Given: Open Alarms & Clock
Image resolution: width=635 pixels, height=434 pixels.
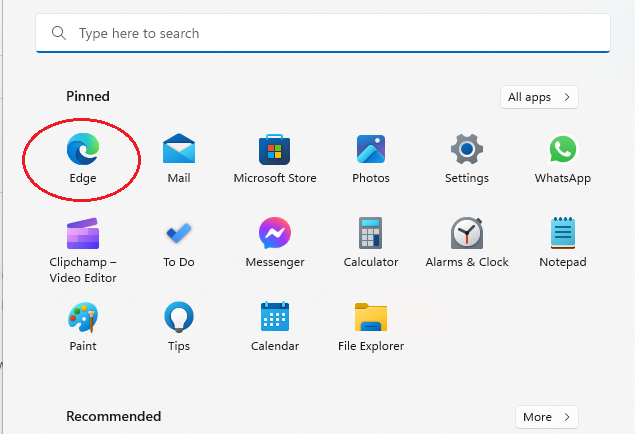Looking at the screenshot, I should (x=467, y=235).
